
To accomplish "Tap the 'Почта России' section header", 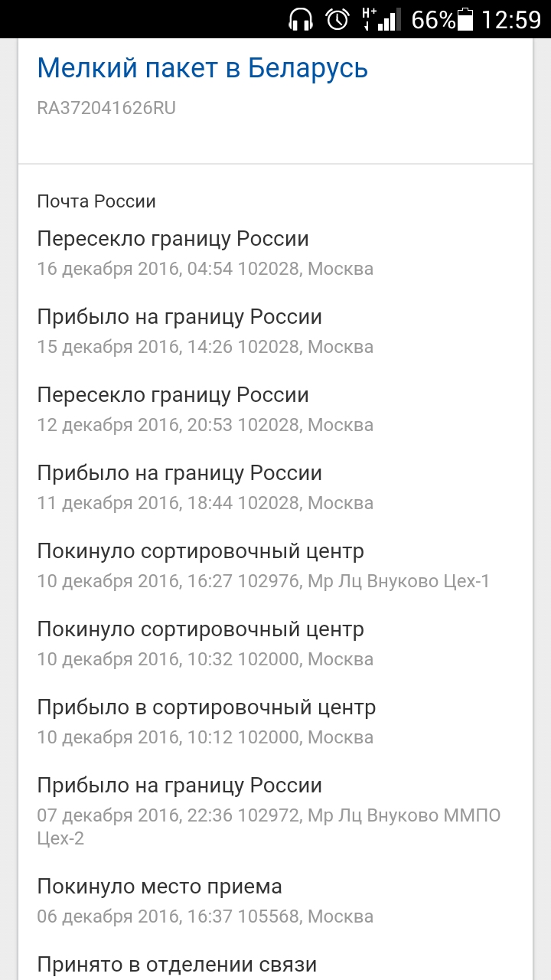I will pos(96,201).
